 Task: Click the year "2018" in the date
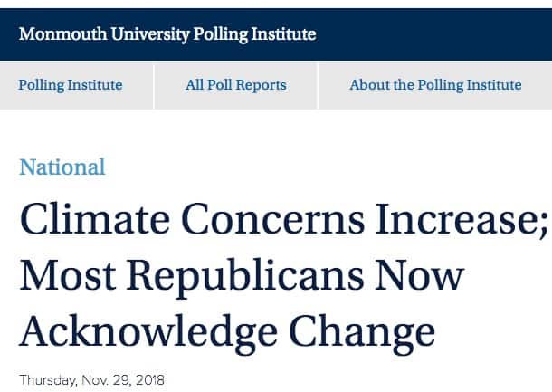[149, 380]
